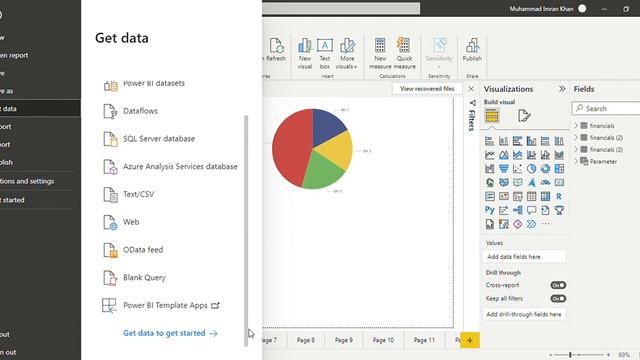Open More visuals dropdown

347,53
